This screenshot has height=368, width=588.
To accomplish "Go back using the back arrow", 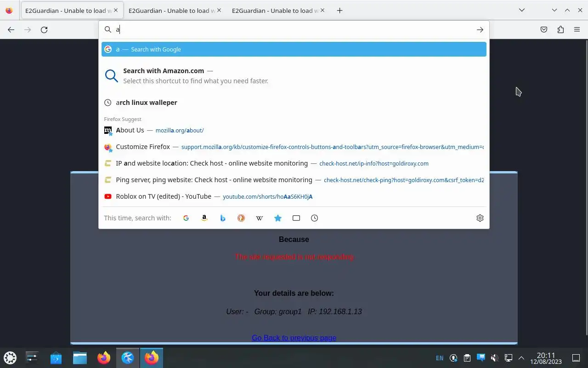I will (x=11, y=29).
